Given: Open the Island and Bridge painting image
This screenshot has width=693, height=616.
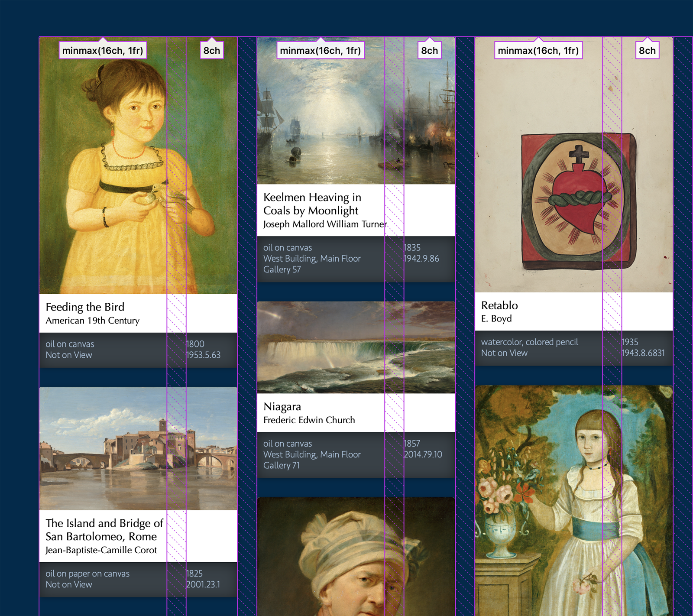Looking at the screenshot, I should 138,448.
